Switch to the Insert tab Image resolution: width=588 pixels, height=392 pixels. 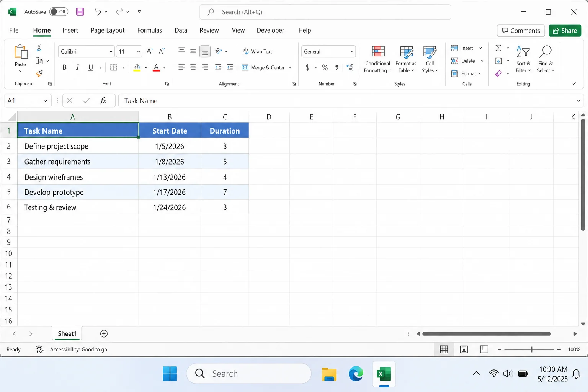70,30
